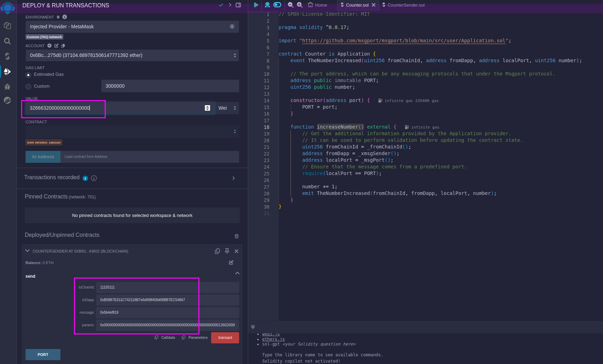Click the value stepper arrows

207,108
